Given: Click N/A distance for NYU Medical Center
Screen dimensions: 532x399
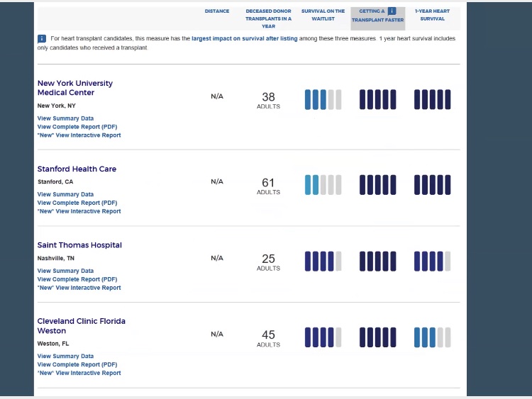Looking at the screenshot, I should coord(217,96).
